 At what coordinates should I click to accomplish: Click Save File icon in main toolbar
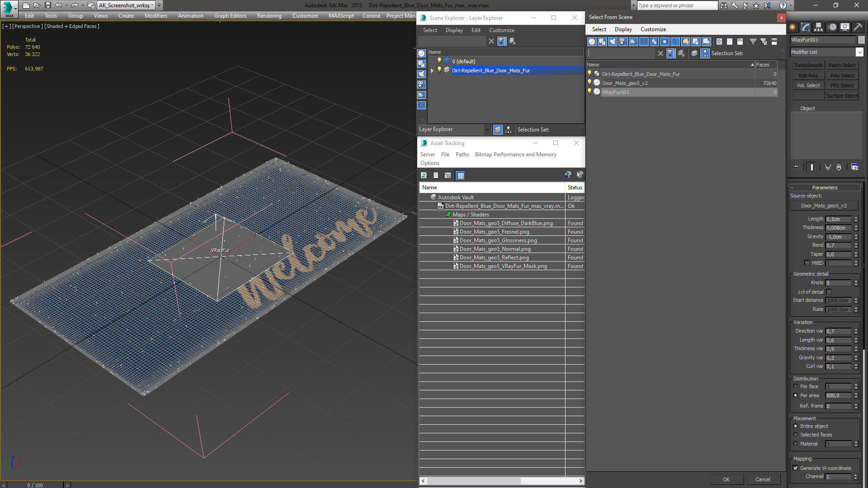[48, 5]
